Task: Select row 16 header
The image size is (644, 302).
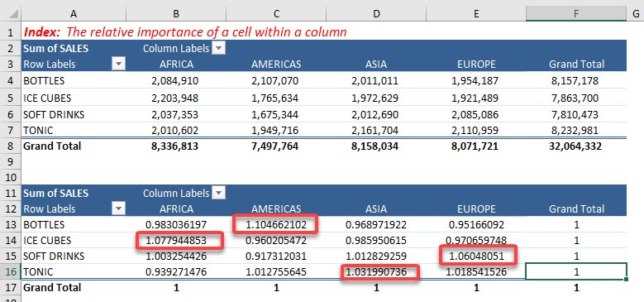Action: (x=10, y=272)
